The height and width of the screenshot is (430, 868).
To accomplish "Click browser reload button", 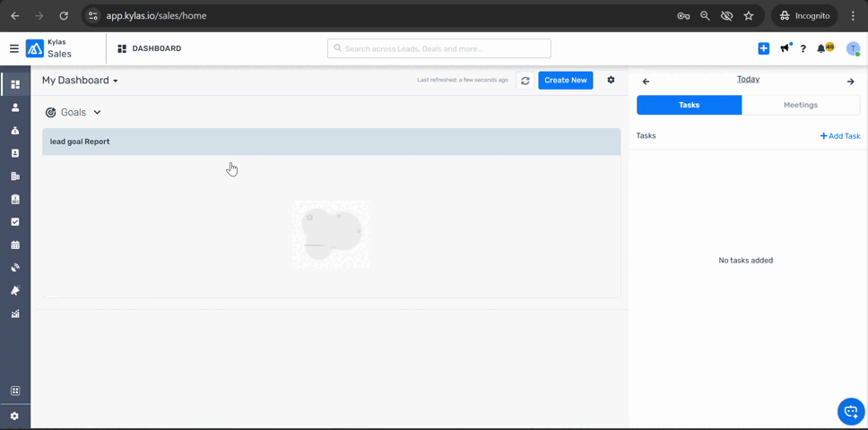I will pos(64,15).
